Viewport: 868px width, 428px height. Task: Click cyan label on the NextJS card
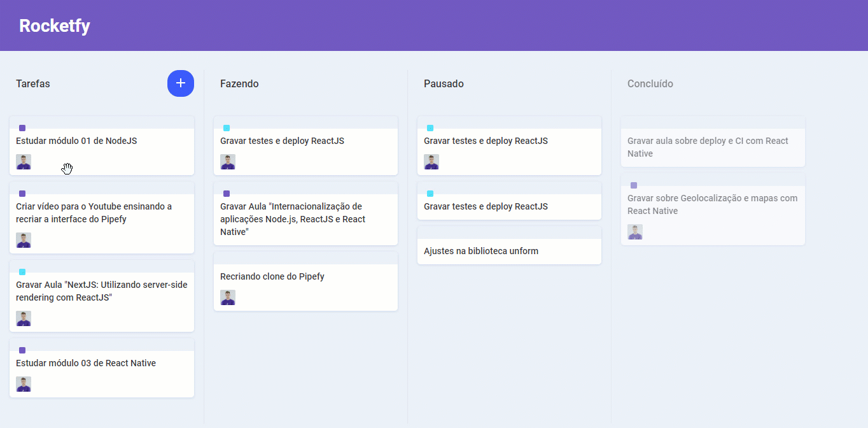click(x=22, y=272)
